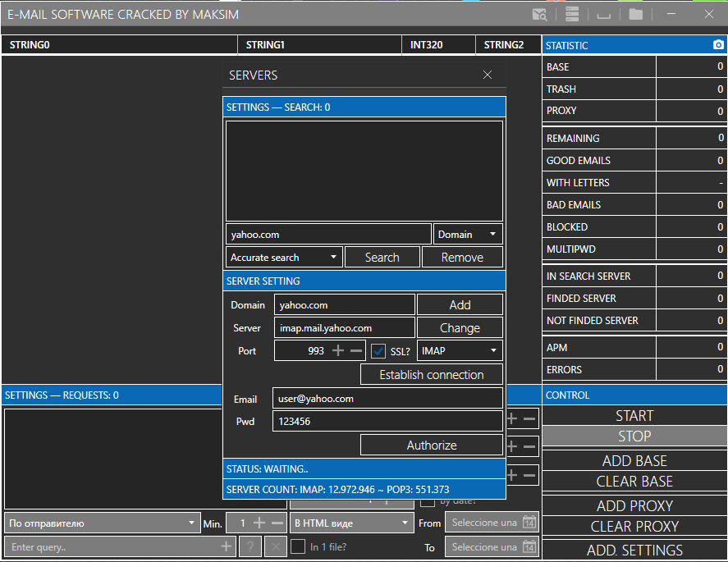Click the STRING0 column header
This screenshot has height=562, width=728.
click(119, 45)
